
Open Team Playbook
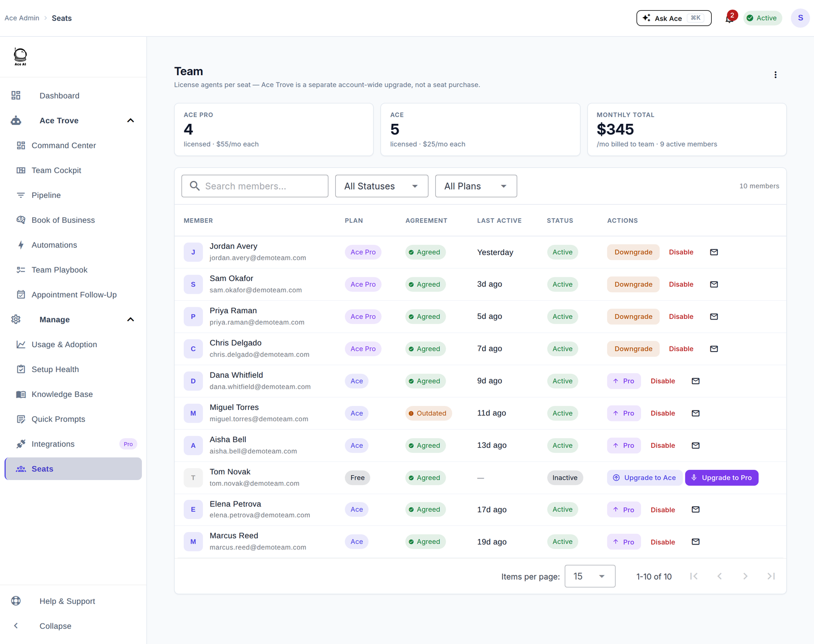pos(73,270)
